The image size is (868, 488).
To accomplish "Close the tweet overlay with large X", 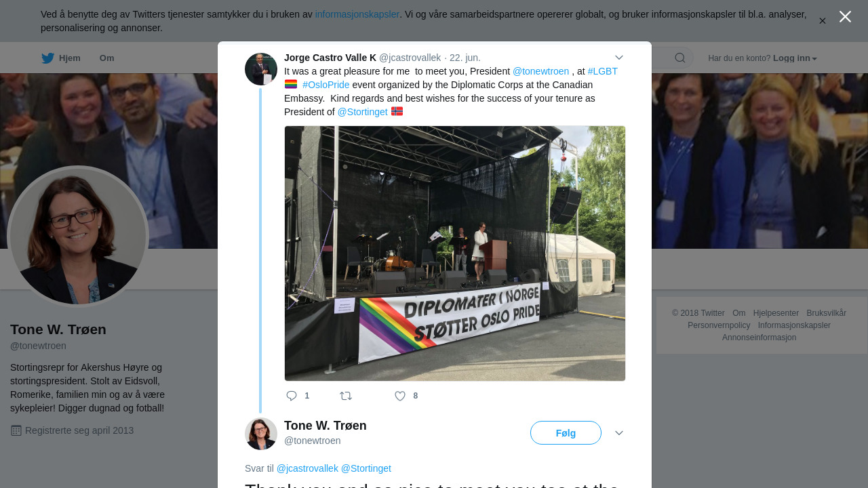I will coord(845,17).
